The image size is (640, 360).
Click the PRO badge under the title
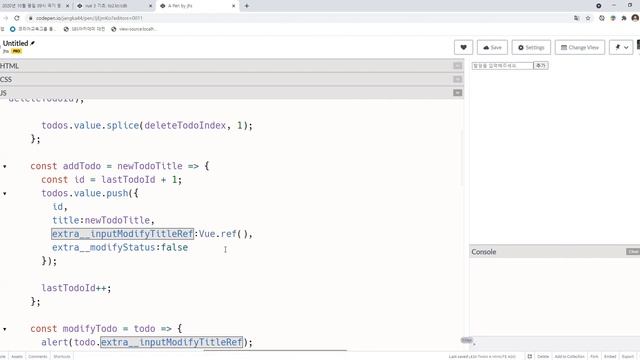coord(17,51)
